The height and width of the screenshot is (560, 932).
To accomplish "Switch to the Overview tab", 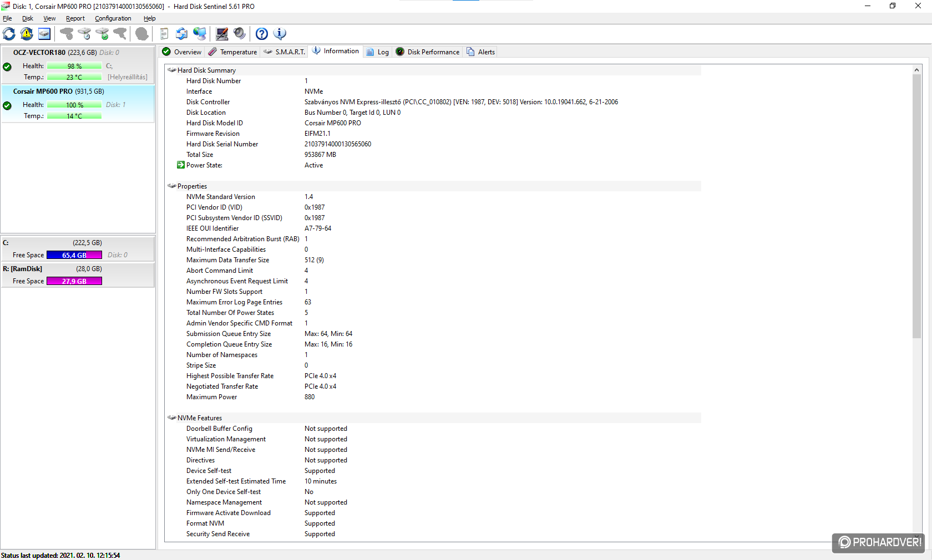I will coord(182,52).
